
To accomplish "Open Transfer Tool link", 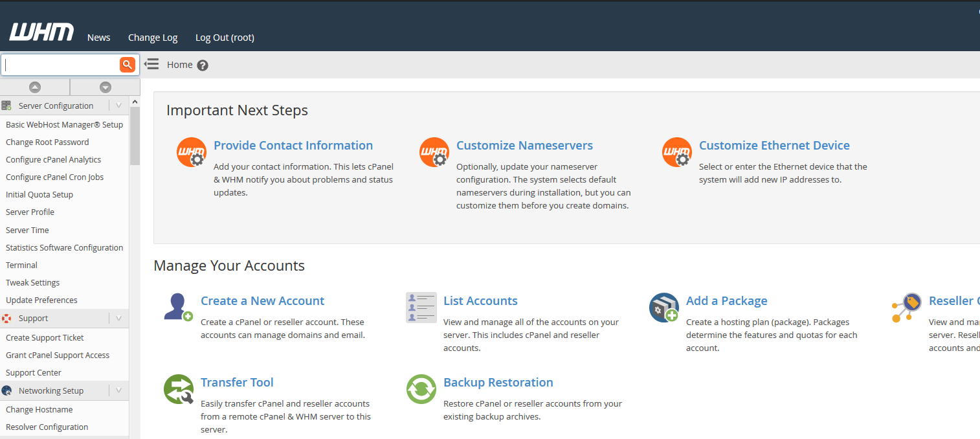I will pos(237,383).
